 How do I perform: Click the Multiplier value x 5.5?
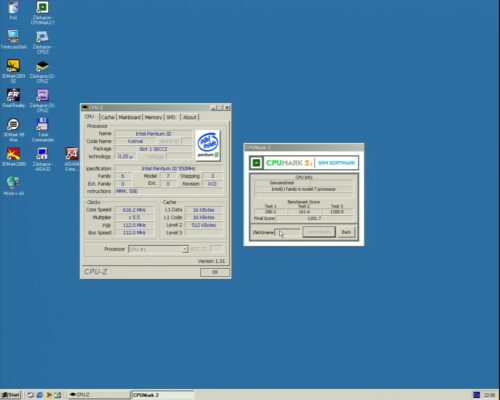[134, 217]
